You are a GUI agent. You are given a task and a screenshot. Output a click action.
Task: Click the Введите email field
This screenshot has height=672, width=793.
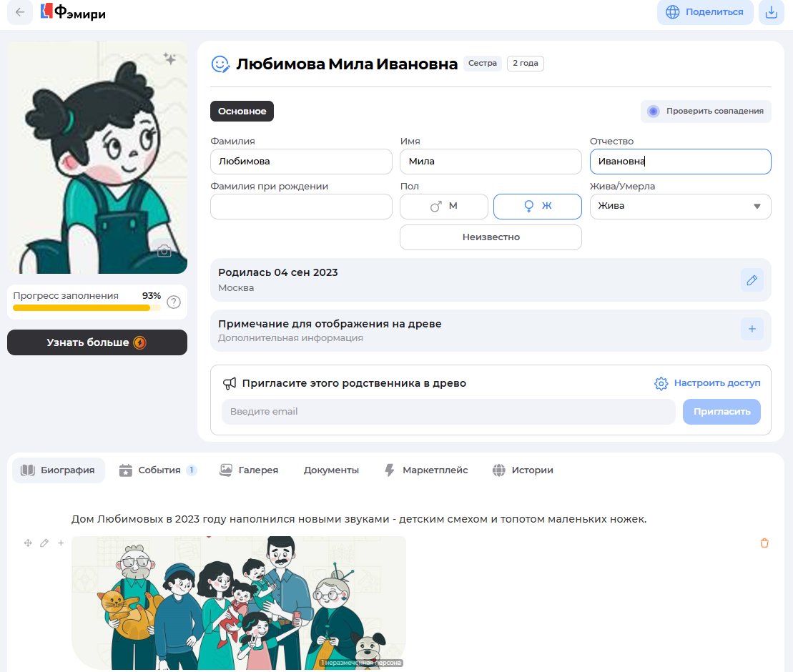pyautogui.click(x=448, y=412)
